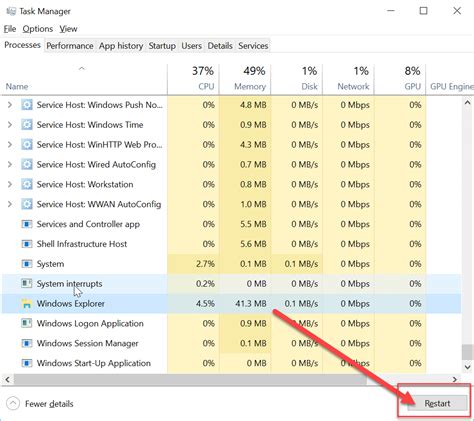Expand Service Host: WWAN AutoConfig group
474x421 pixels.
click(x=10, y=204)
